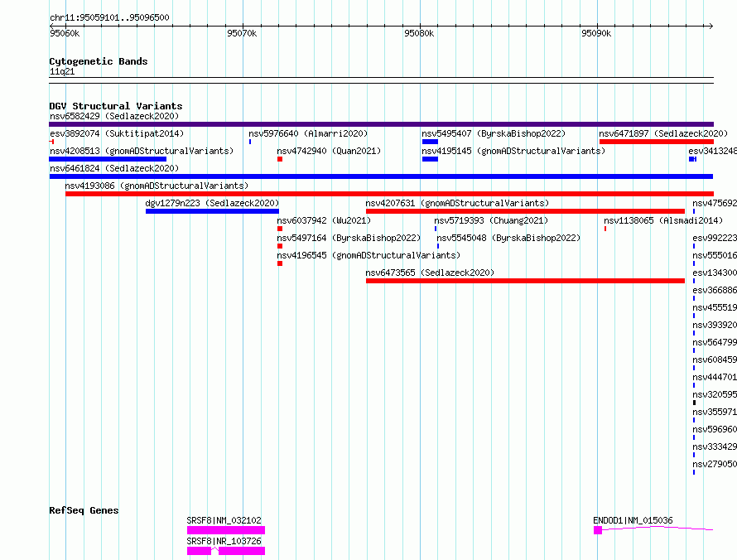Viewport: 737px width, 560px height.
Task: Open nsv4207631 (gnomADStructuralVariants) label
Action: tap(457, 203)
